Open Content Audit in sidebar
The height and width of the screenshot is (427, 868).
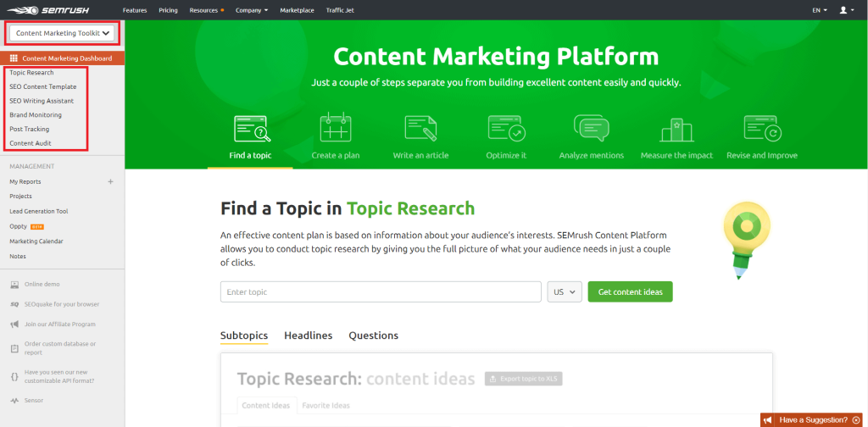pyautogui.click(x=31, y=143)
